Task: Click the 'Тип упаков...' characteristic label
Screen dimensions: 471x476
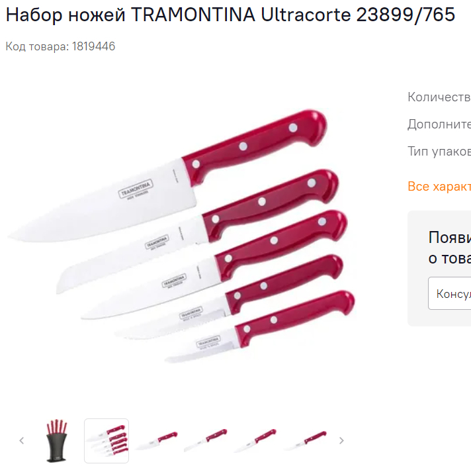Action: (439, 151)
